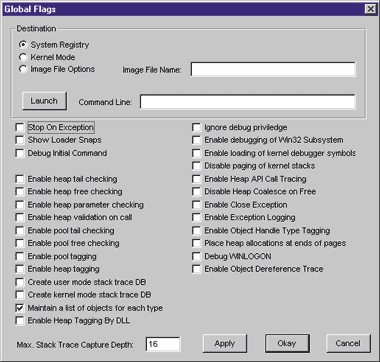Confirm with the Okay button
Viewport: 380px width, 362px height.
287,343
